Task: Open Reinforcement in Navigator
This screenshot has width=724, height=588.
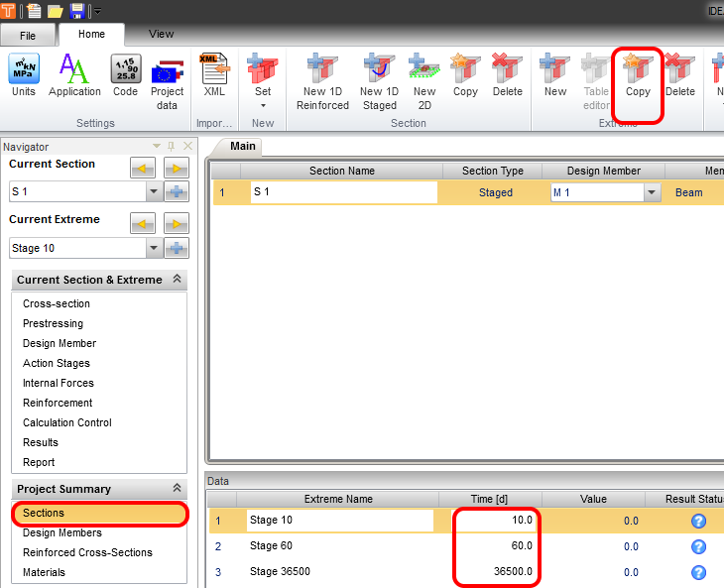Action: coord(58,403)
